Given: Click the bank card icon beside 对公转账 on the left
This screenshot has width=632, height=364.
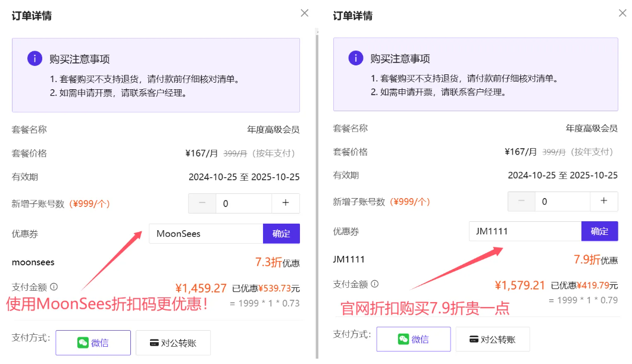Looking at the screenshot, I should [154, 343].
